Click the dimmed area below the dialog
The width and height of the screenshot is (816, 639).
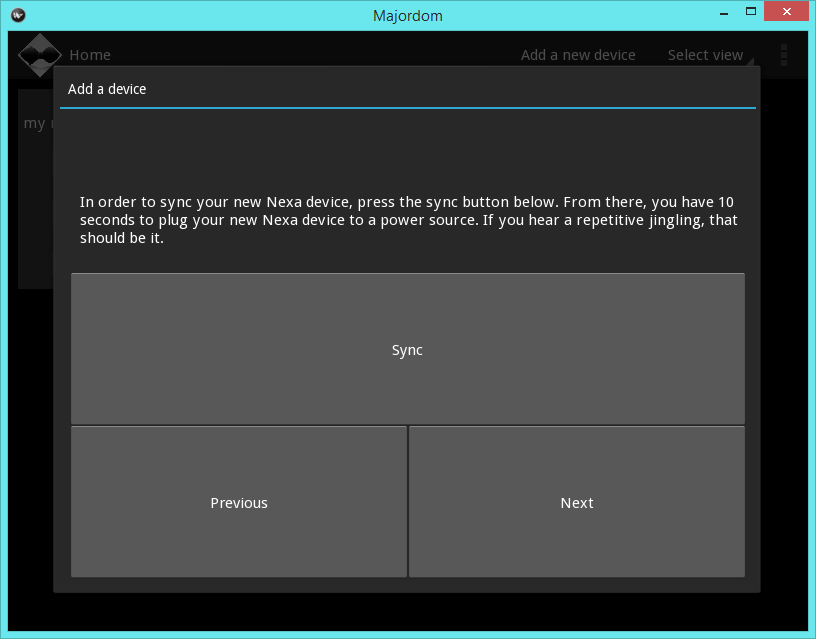[x=408, y=611]
